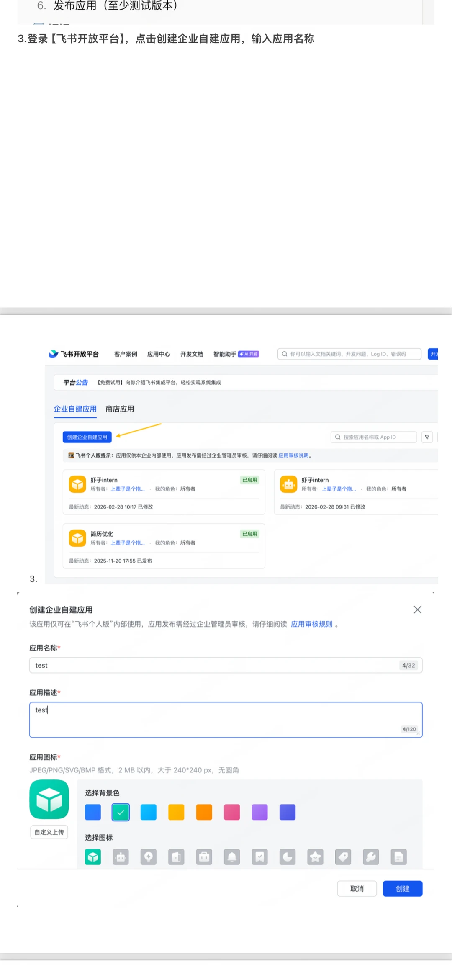452x980 pixels.
Task: Select the indigo background color
Action: 288,812
